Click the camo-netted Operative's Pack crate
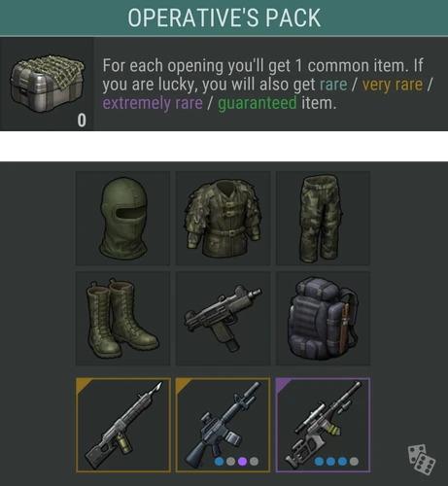 click(x=48, y=83)
